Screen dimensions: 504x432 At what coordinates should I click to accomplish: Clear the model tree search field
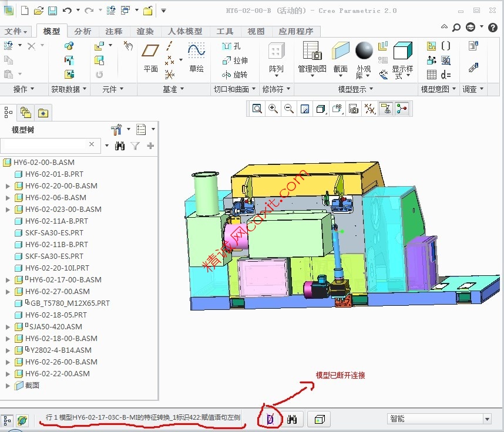[x=92, y=144]
